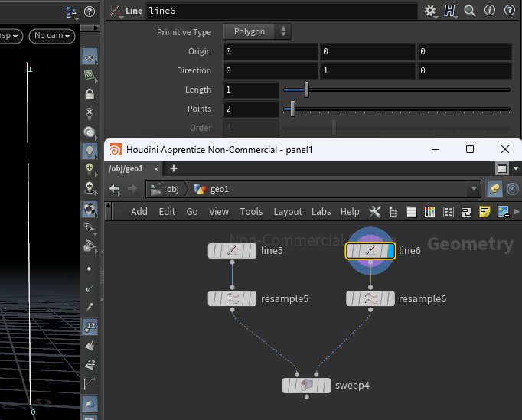Click the node shapes palette icon
The width and height of the screenshot is (522, 420).
(x=449, y=212)
